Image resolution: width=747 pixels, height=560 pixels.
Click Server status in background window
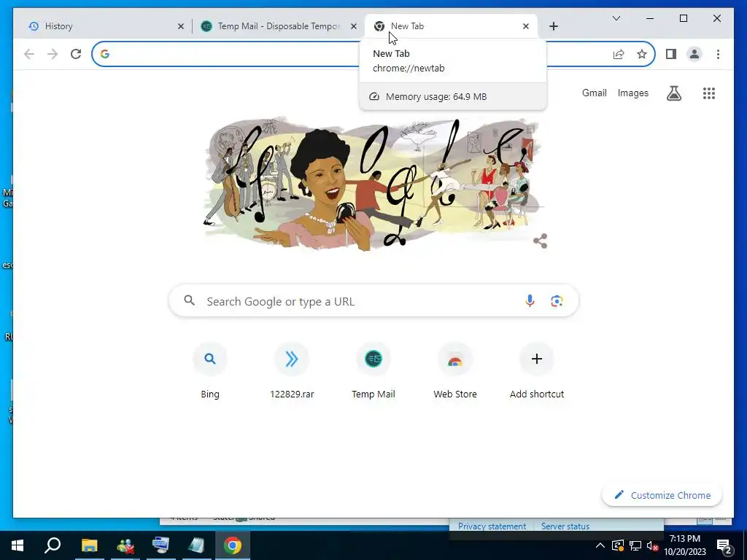565,526
